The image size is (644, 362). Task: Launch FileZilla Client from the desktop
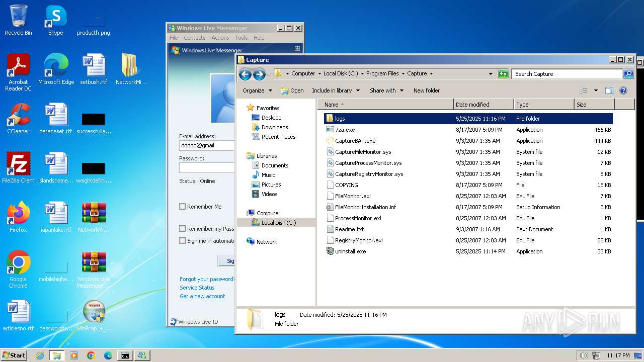point(18,168)
